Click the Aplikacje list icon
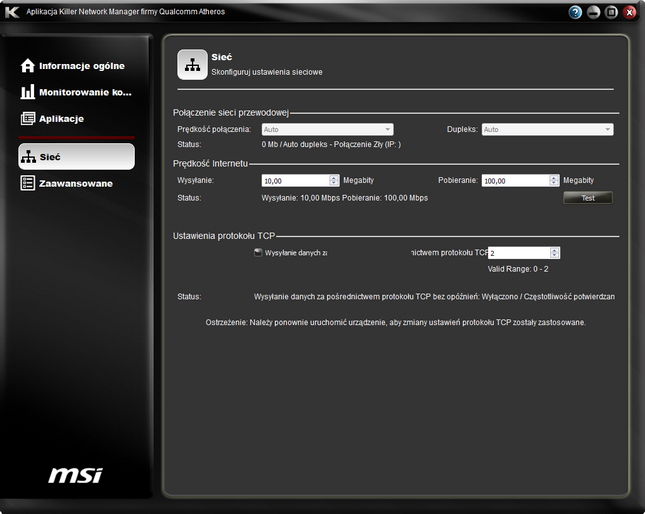 [x=28, y=118]
